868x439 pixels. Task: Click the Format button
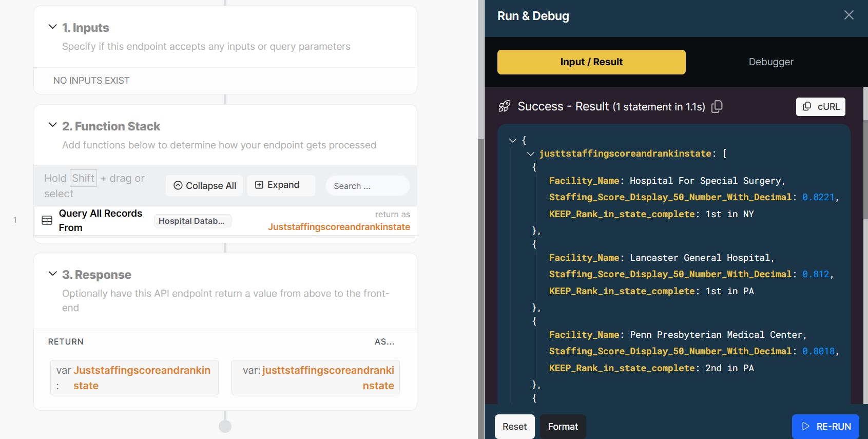[563, 427]
